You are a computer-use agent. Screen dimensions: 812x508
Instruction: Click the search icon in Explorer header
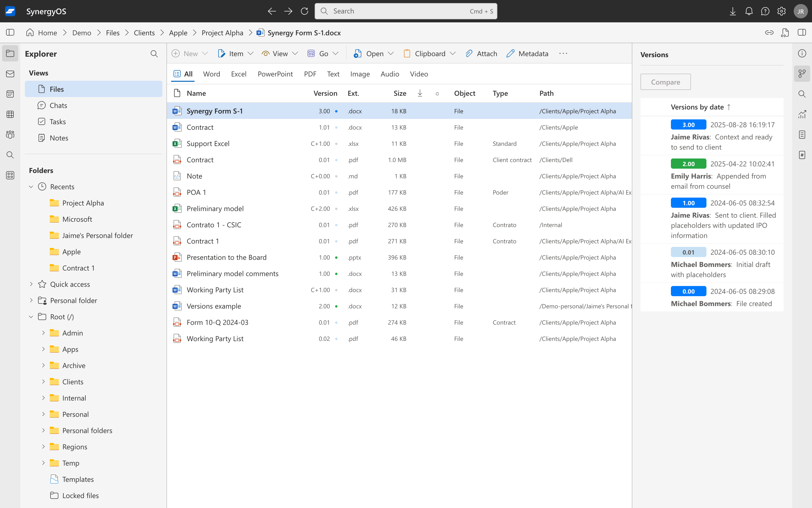click(154, 54)
